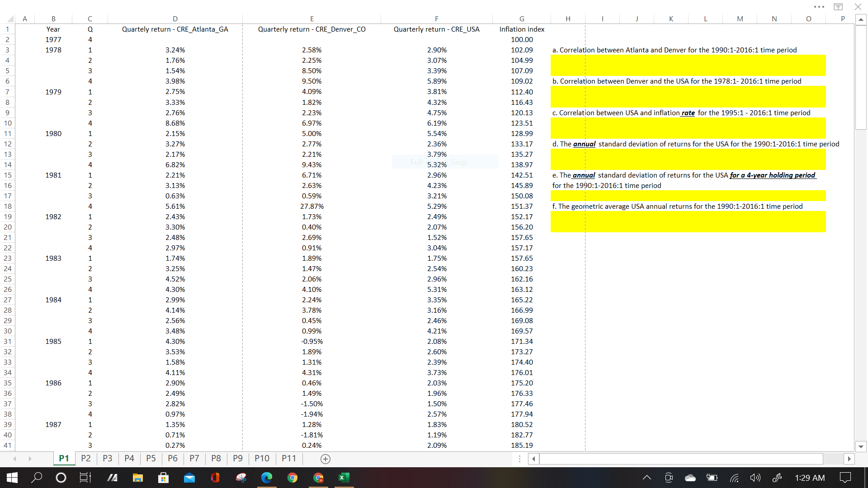Open the P6 worksheet tab
This screenshot has width=868, height=488.
coord(172,458)
